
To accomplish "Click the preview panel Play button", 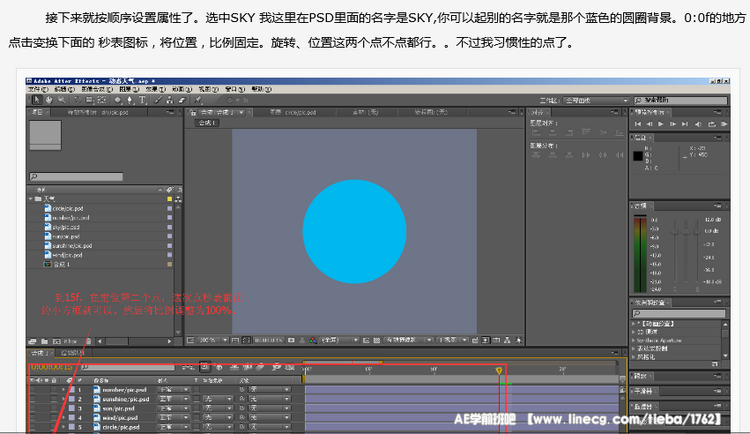I will point(661,124).
